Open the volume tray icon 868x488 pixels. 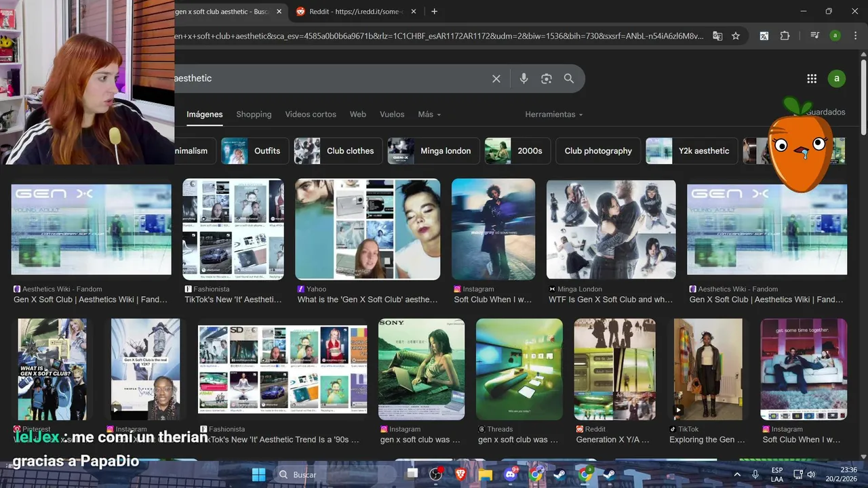click(x=811, y=474)
